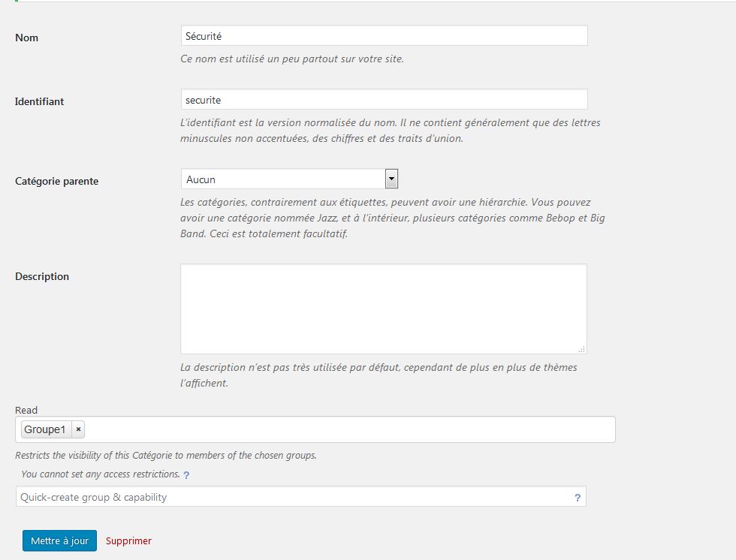
Task: Click the "You cannot set any access restrictions" notice
Action: (100, 474)
